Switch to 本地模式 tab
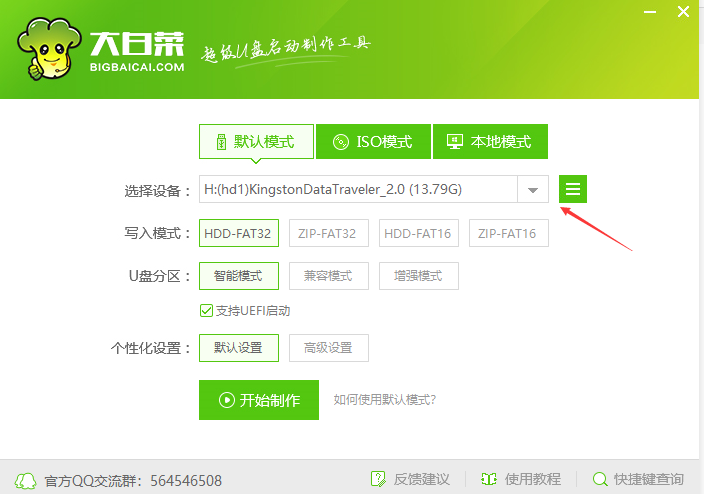 coord(490,141)
